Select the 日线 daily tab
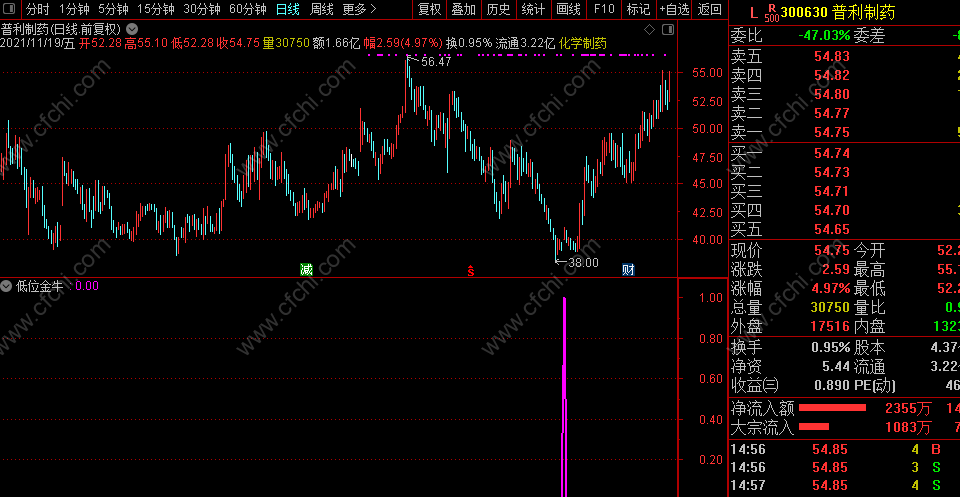Viewport: 960px width, 497px height. coord(288,9)
